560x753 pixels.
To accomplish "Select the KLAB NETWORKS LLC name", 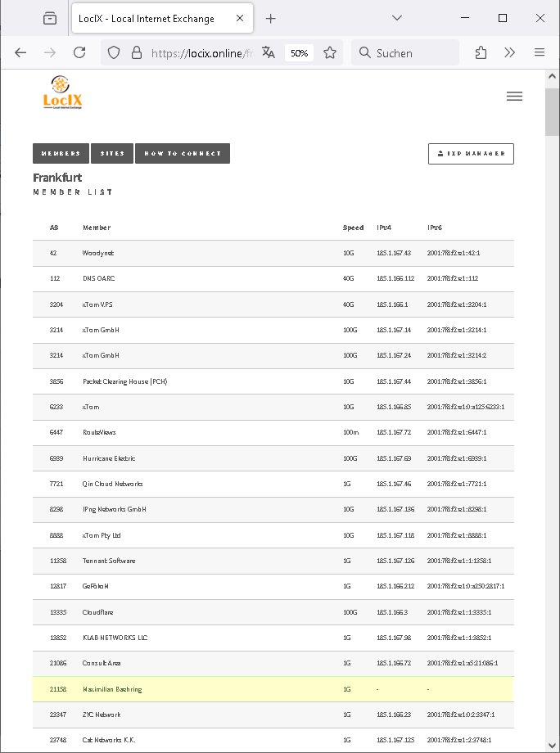I will point(115,638).
